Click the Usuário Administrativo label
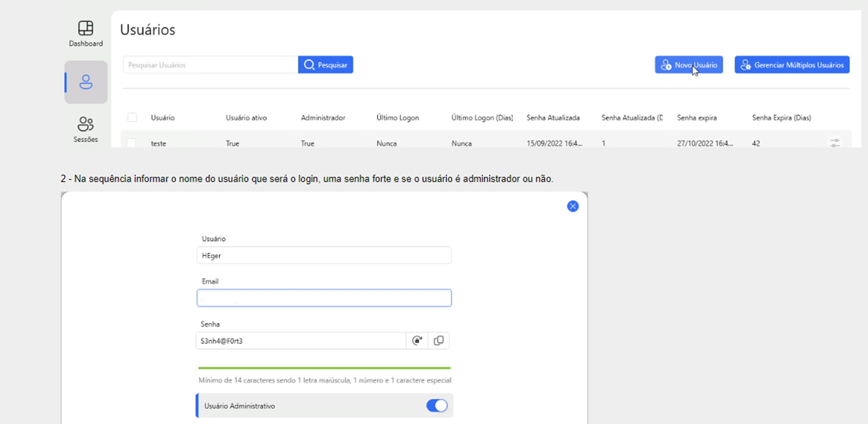This screenshot has height=424, width=868. 240,406
